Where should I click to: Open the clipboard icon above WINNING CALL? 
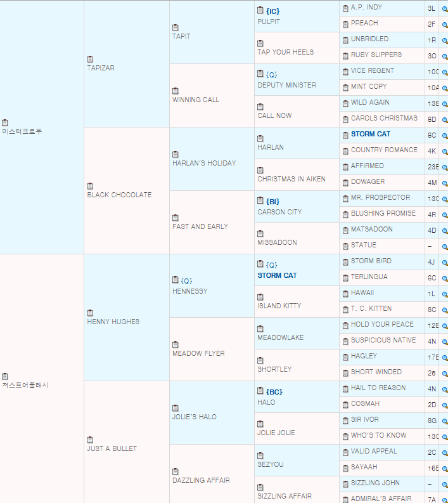tap(176, 91)
